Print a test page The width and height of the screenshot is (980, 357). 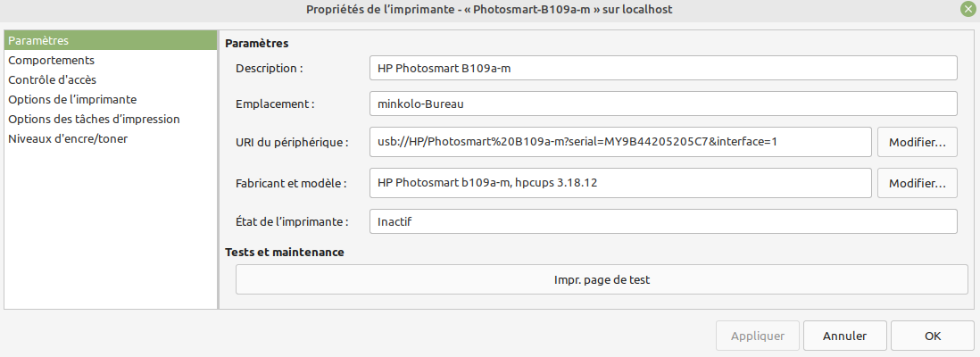click(x=602, y=279)
